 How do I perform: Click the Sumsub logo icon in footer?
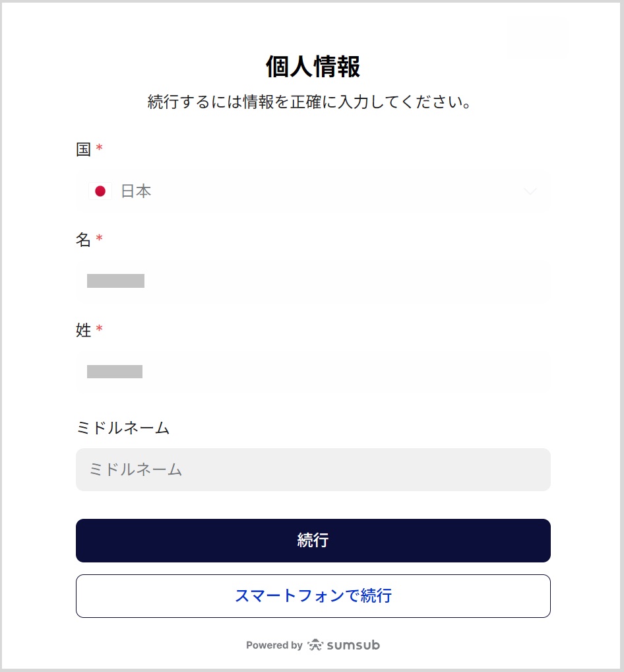(x=315, y=645)
